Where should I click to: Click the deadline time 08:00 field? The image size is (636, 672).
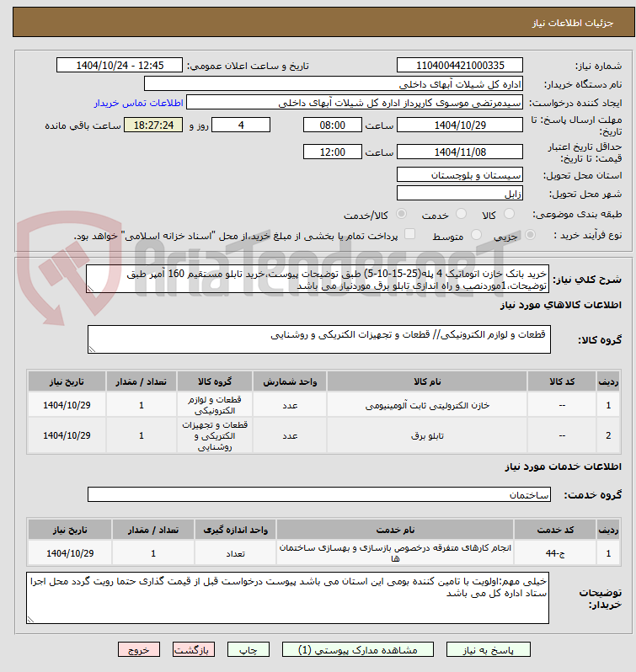[x=333, y=125]
